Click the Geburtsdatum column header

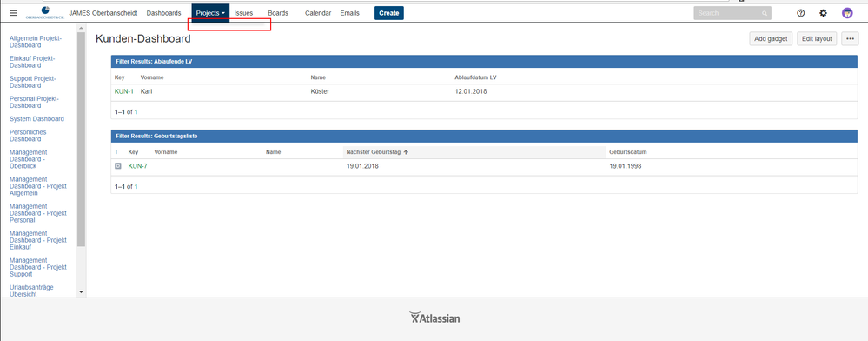[x=628, y=152]
